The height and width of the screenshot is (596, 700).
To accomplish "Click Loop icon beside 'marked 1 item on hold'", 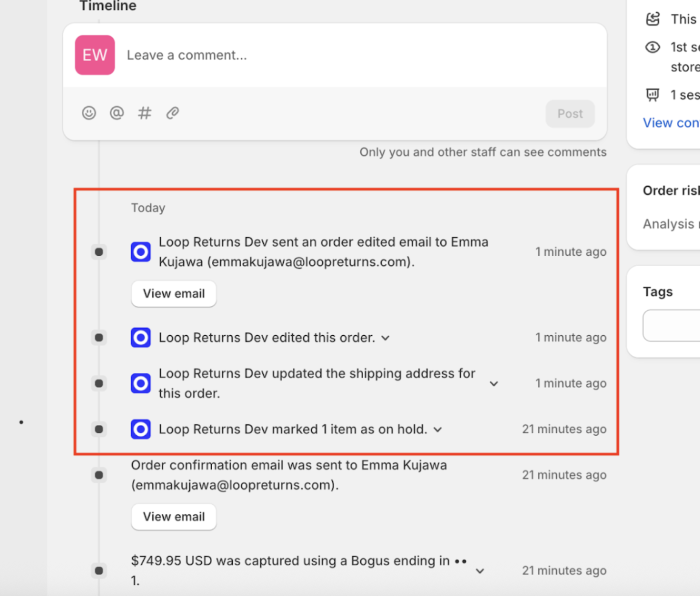I will point(141,429).
